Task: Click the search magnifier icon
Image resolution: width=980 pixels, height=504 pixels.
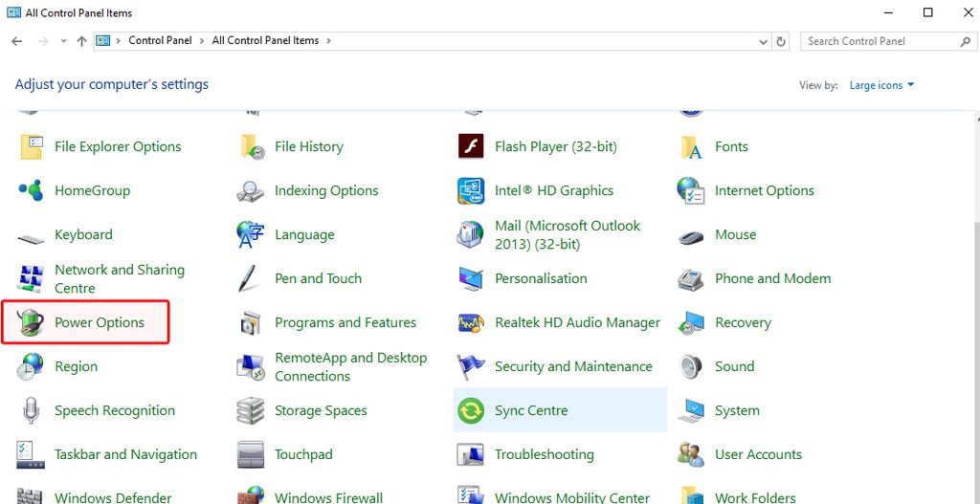Action: point(965,42)
